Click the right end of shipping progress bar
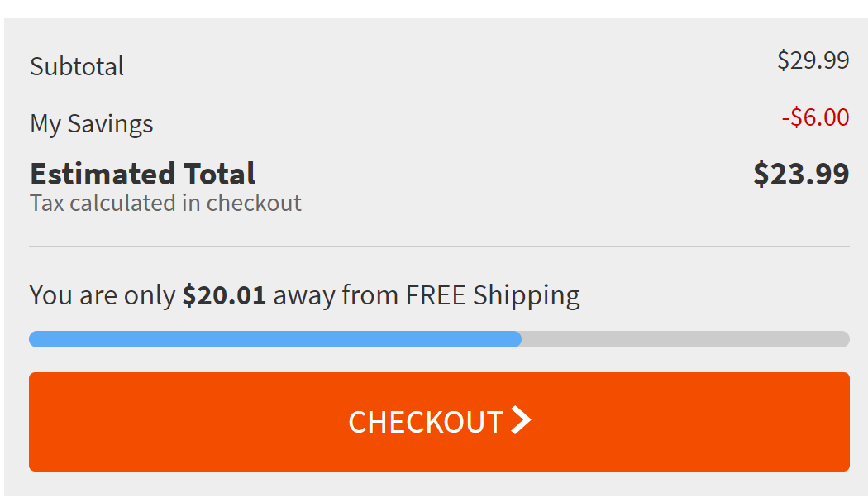 coord(842,339)
